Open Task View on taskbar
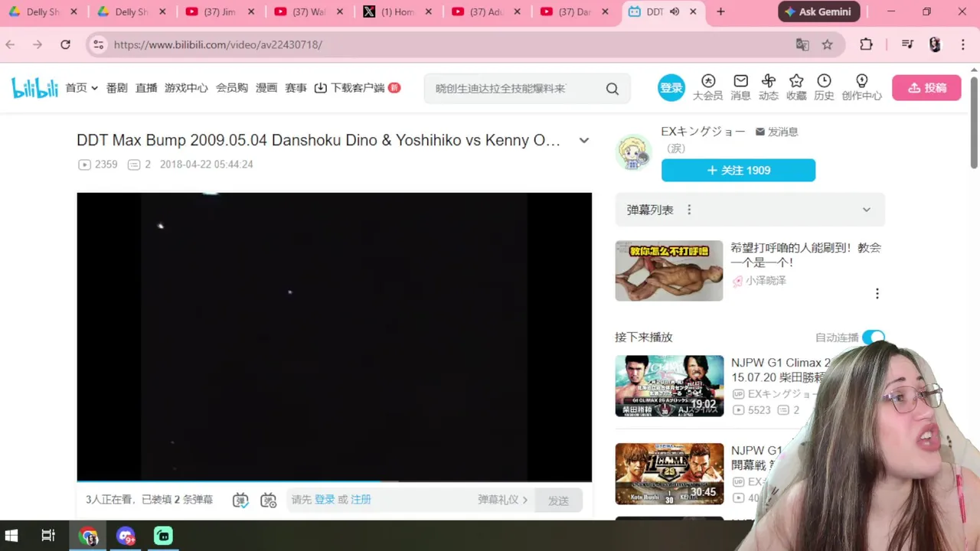This screenshot has width=980, height=551. (x=47, y=536)
